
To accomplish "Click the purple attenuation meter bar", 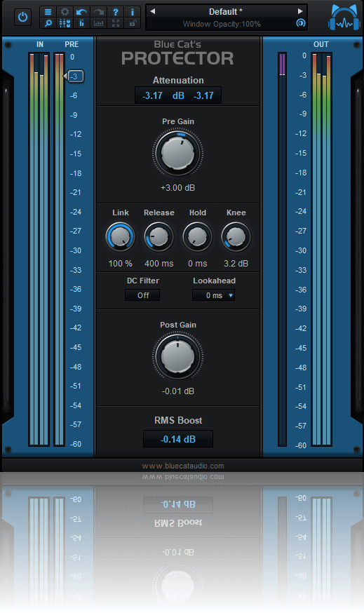I will click(x=282, y=64).
